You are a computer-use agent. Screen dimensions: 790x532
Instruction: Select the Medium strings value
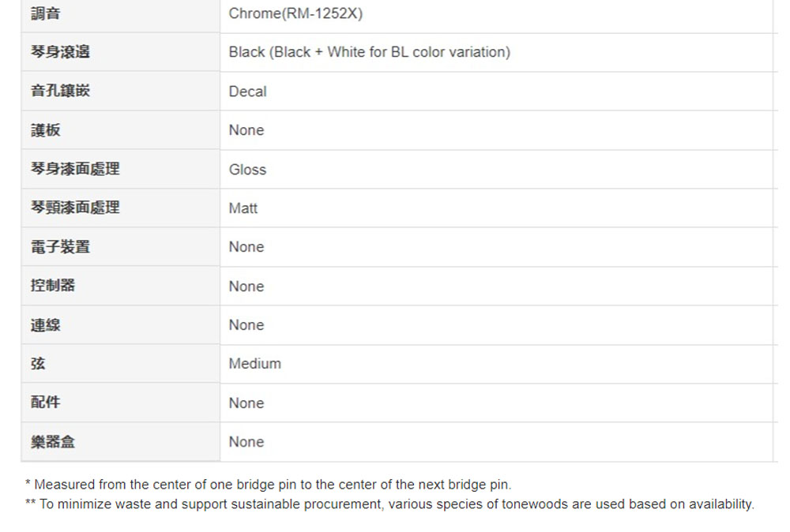tap(255, 364)
